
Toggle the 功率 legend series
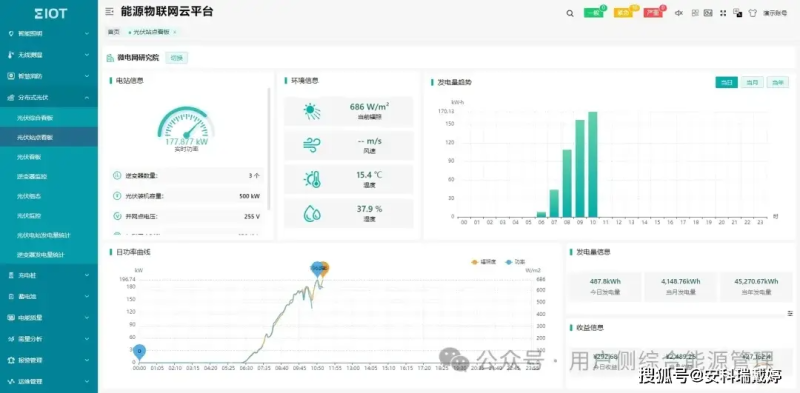click(x=515, y=262)
